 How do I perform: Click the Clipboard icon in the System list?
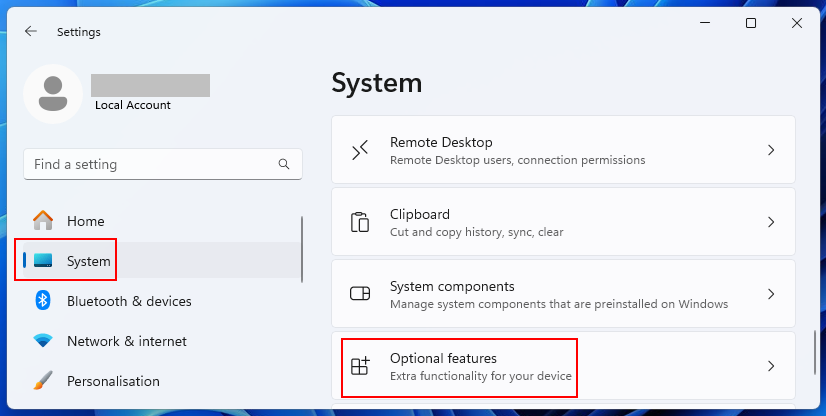pos(360,222)
